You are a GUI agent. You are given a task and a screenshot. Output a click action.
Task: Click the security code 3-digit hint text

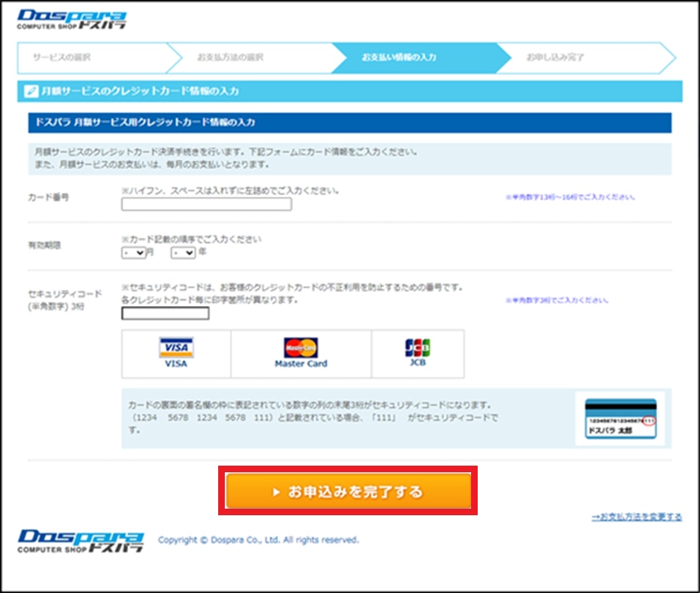pyautogui.click(x=550, y=301)
